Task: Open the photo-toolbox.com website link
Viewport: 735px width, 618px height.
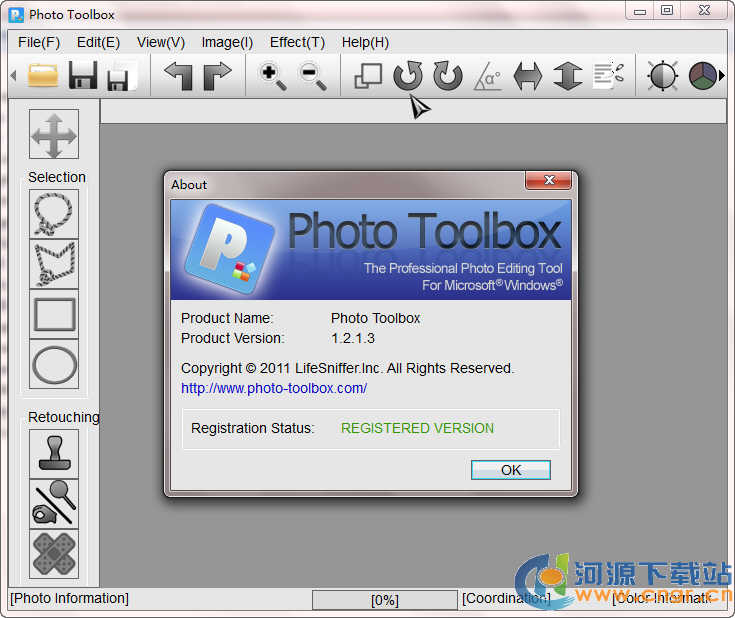Action: pyautogui.click(x=274, y=388)
